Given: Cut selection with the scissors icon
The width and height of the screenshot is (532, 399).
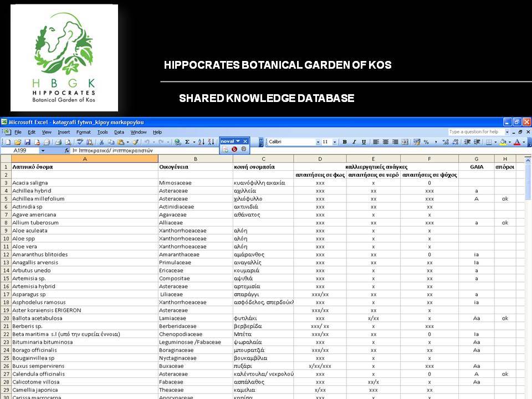Looking at the screenshot, I should click(x=101, y=142).
